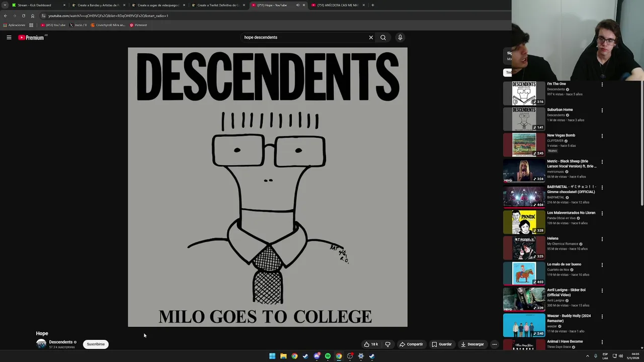The width and height of the screenshot is (644, 362).
Task: Play Helena by My Chemical Romance thumbnail
Action: point(524,247)
